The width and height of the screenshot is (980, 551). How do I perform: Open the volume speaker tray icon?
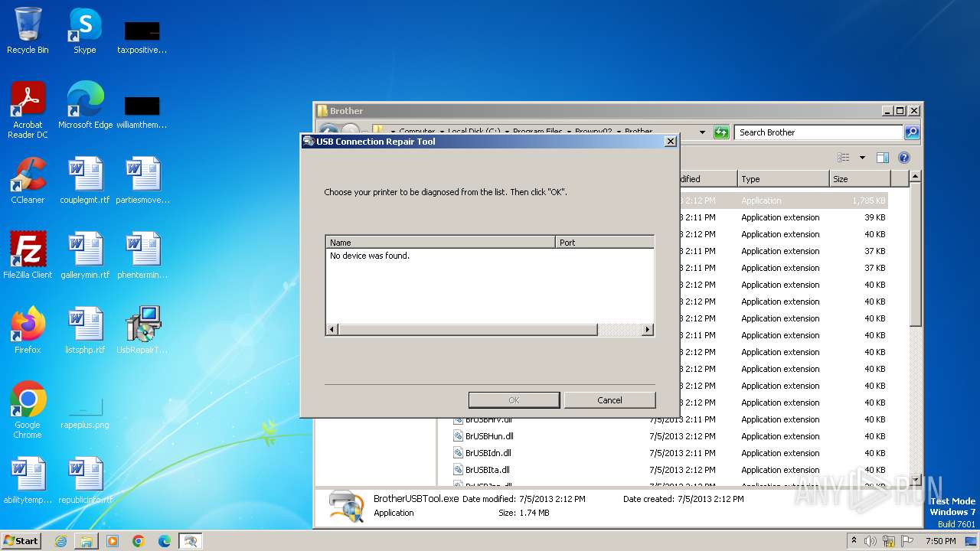click(871, 541)
